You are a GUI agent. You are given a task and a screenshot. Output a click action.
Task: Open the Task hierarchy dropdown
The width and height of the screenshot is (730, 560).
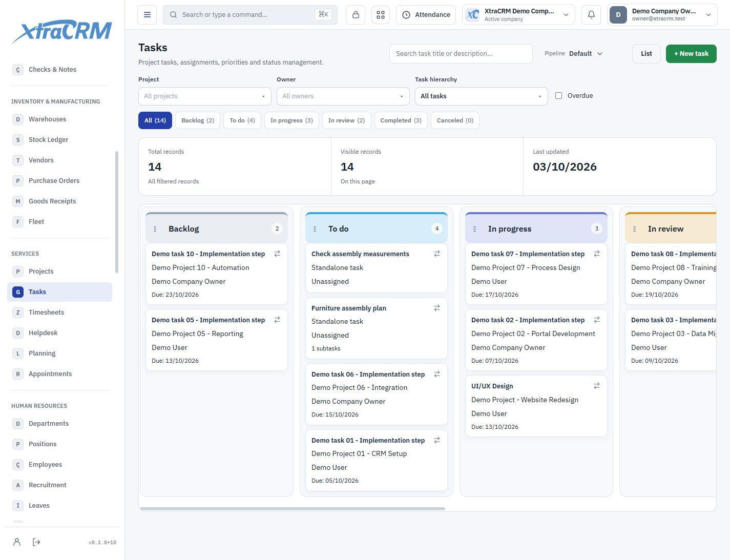(482, 96)
